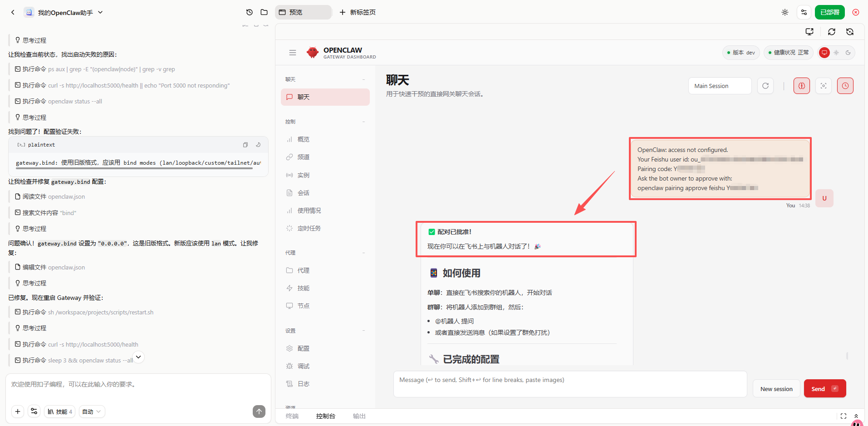The width and height of the screenshot is (868, 426).
Task: Click the reload preview icon
Action: 831,32
